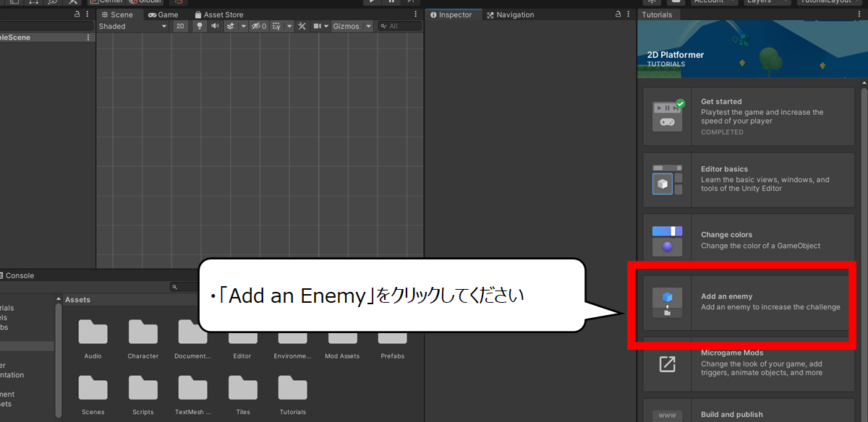Open the Scripts folder
The width and height of the screenshot is (868, 422).
click(142, 395)
